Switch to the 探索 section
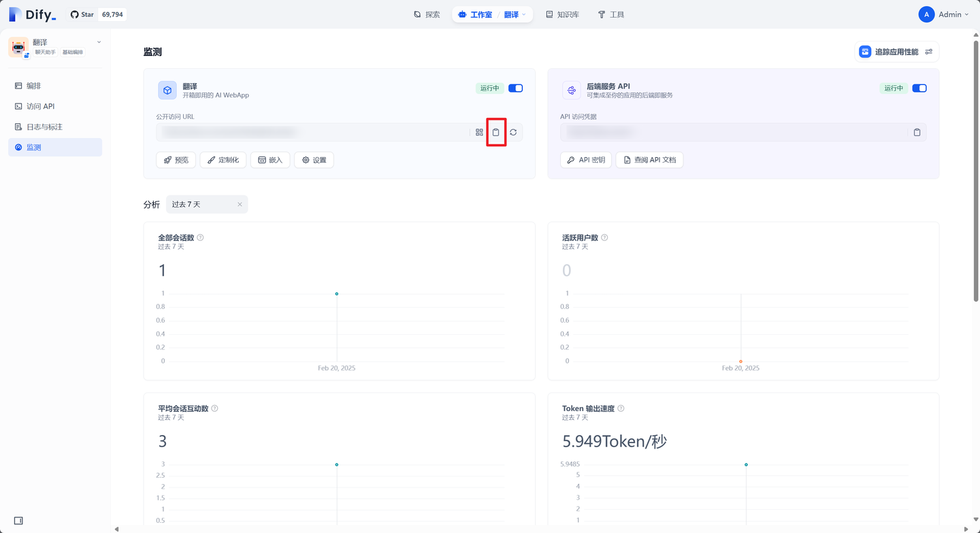Viewport: 980px width, 533px height. pos(427,14)
